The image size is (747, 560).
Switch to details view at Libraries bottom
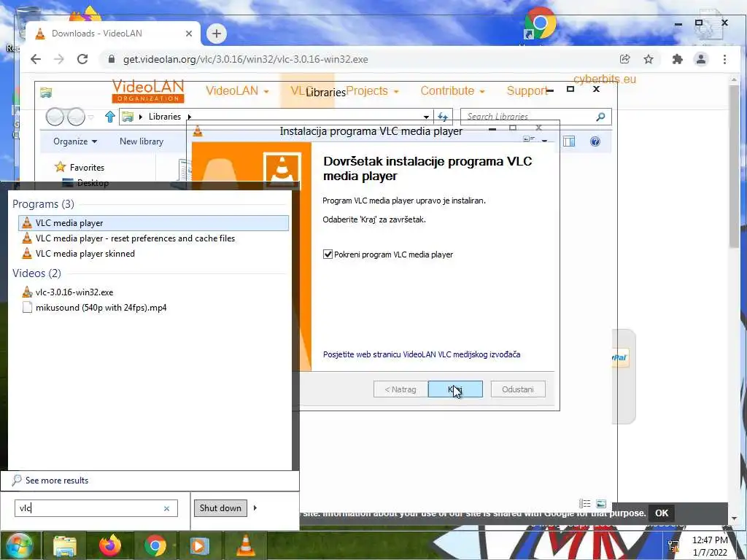coord(584,503)
